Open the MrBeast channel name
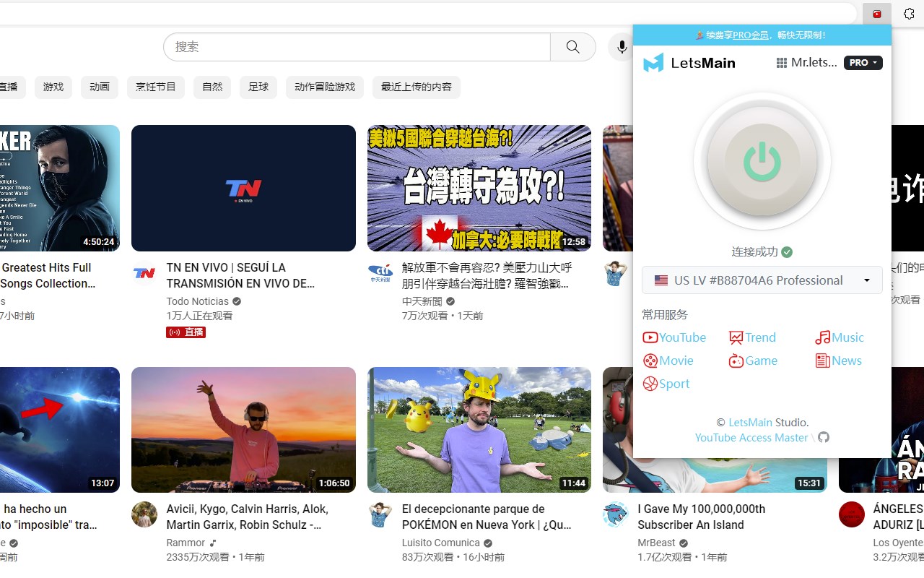This screenshot has width=924, height=578. point(657,543)
